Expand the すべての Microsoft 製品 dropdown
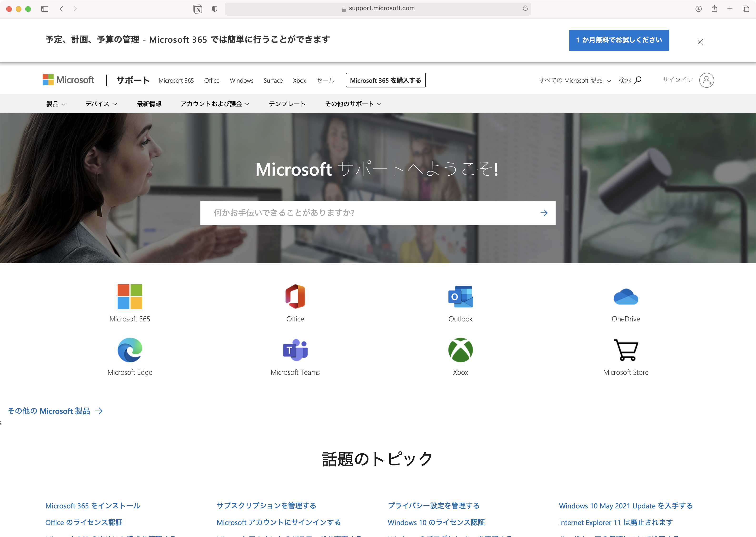This screenshot has width=756, height=537. (575, 80)
